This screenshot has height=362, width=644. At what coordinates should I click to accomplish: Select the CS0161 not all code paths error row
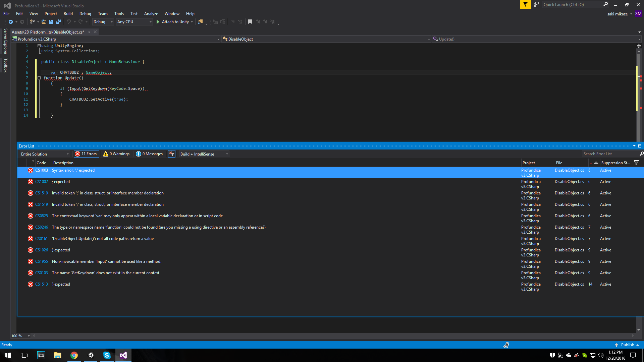[330, 241]
